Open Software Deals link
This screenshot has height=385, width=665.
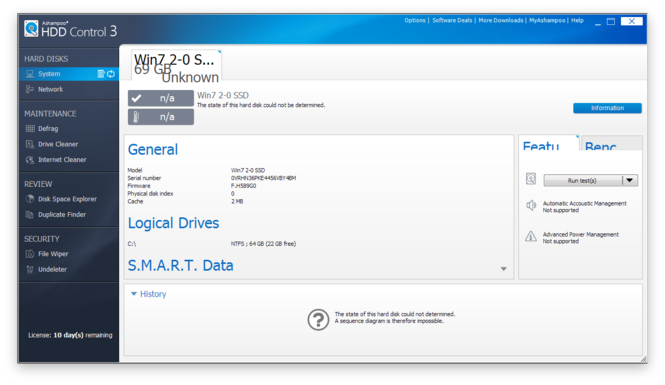click(452, 20)
